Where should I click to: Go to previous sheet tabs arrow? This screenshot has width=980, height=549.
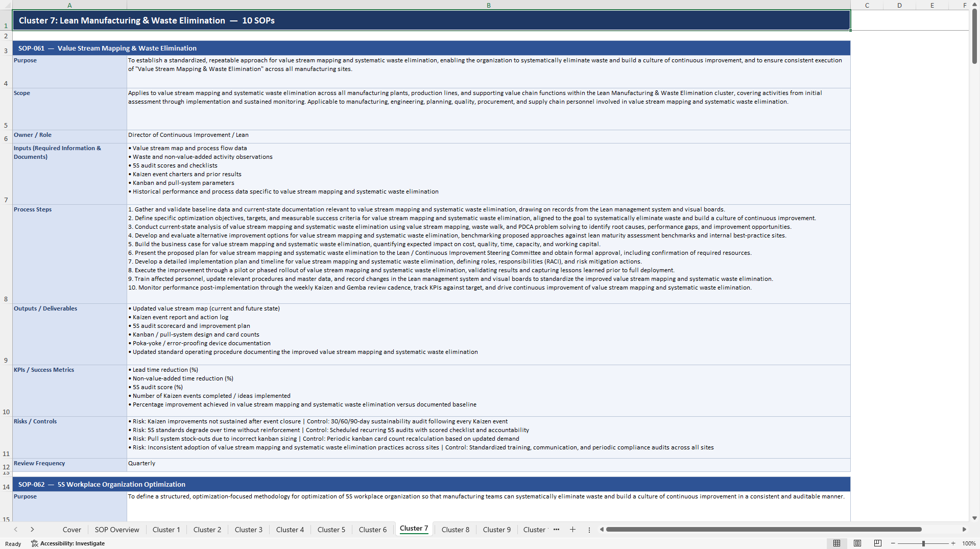pyautogui.click(x=16, y=530)
